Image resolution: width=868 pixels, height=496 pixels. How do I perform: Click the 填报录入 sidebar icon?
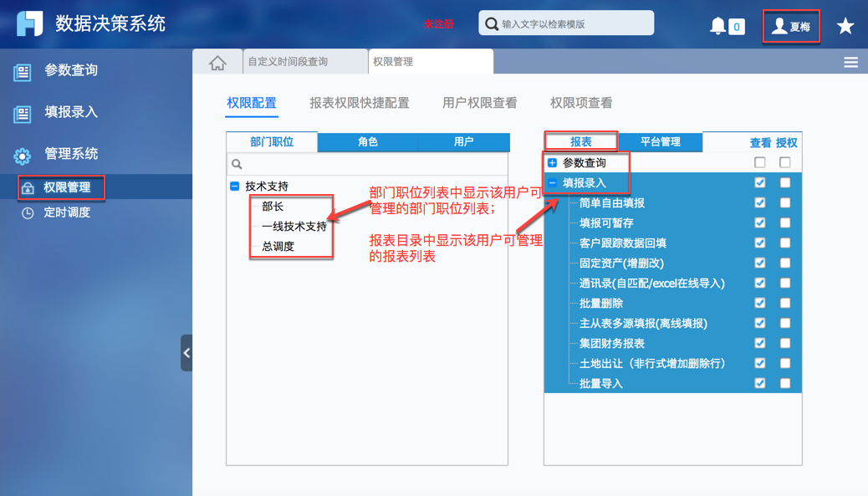tap(22, 114)
